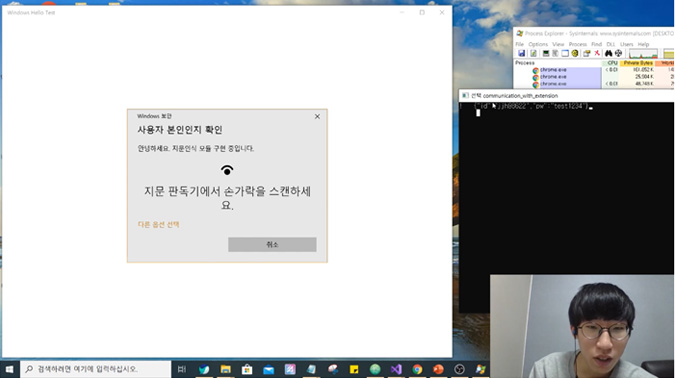Maximize the Windows Hello Test window
This screenshot has width=675, height=378.
click(422, 12)
